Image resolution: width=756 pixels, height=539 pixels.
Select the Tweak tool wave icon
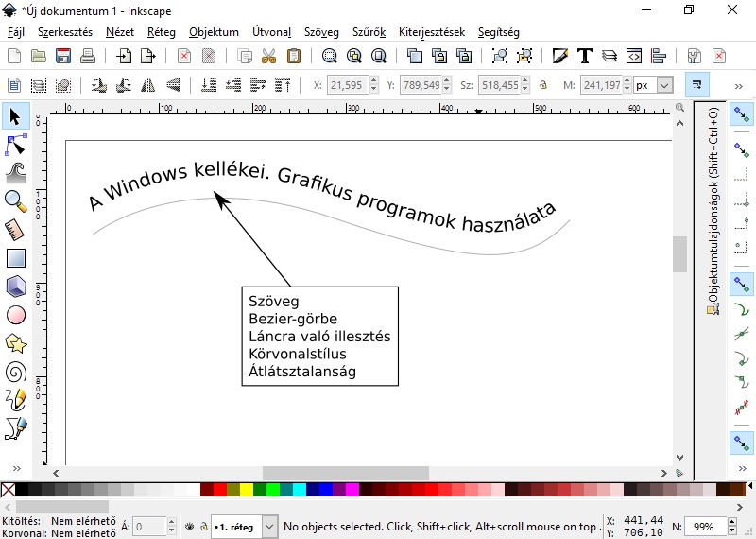click(15, 173)
